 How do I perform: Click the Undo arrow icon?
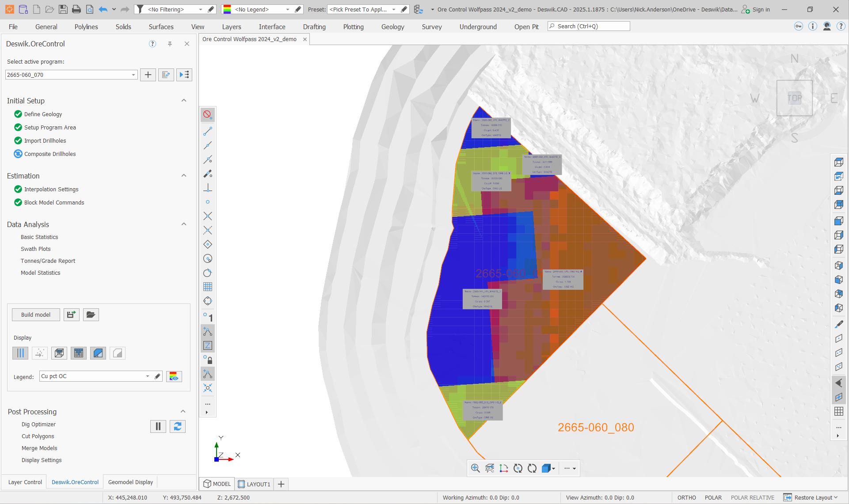[103, 9]
